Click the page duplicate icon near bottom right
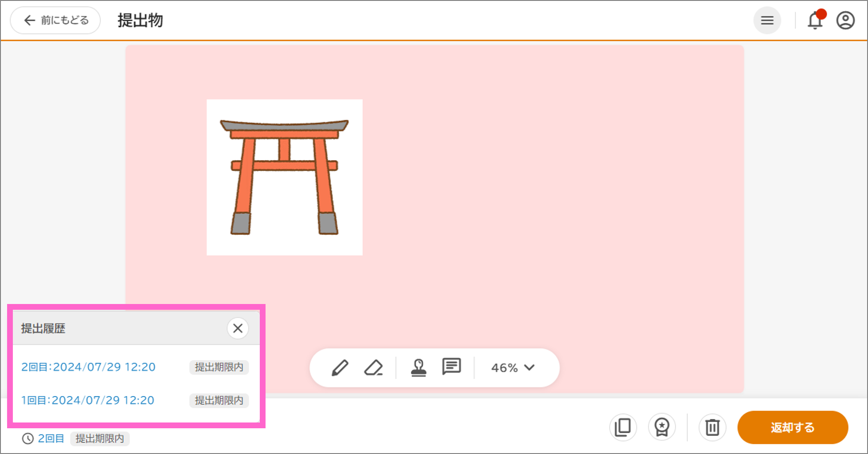868x454 pixels. (x=622, y=427)
